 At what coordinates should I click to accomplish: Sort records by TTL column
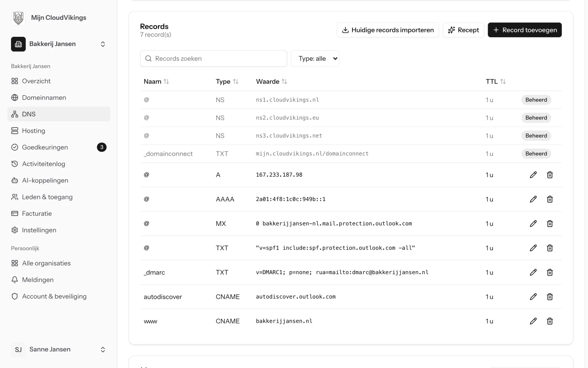496,81
